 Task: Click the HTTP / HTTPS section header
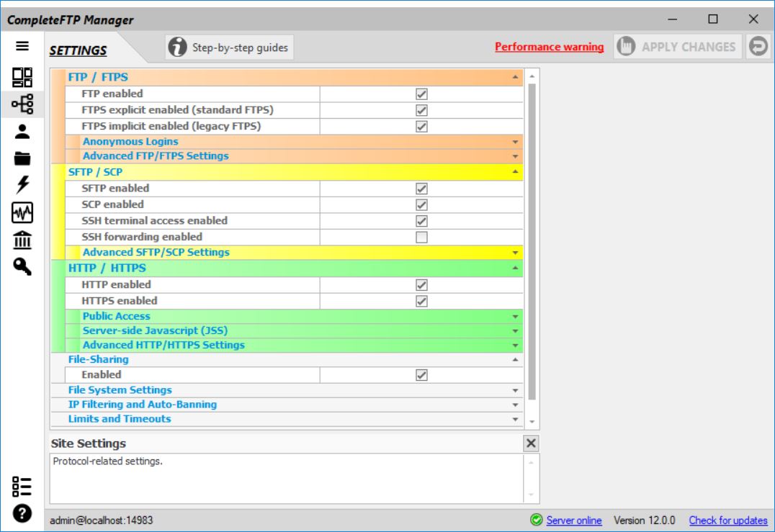pyautogui.click(x=287, y=268)
